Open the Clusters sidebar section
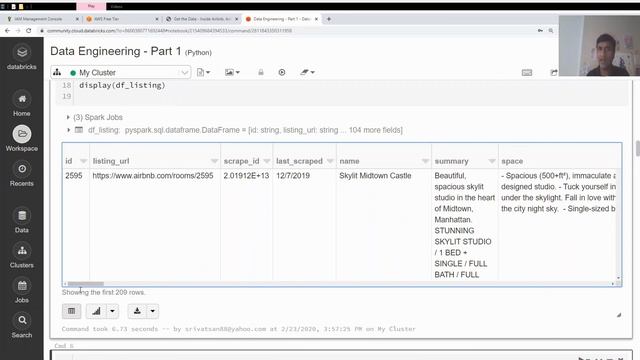Viewport: 640px width, 360px height. 22,256
